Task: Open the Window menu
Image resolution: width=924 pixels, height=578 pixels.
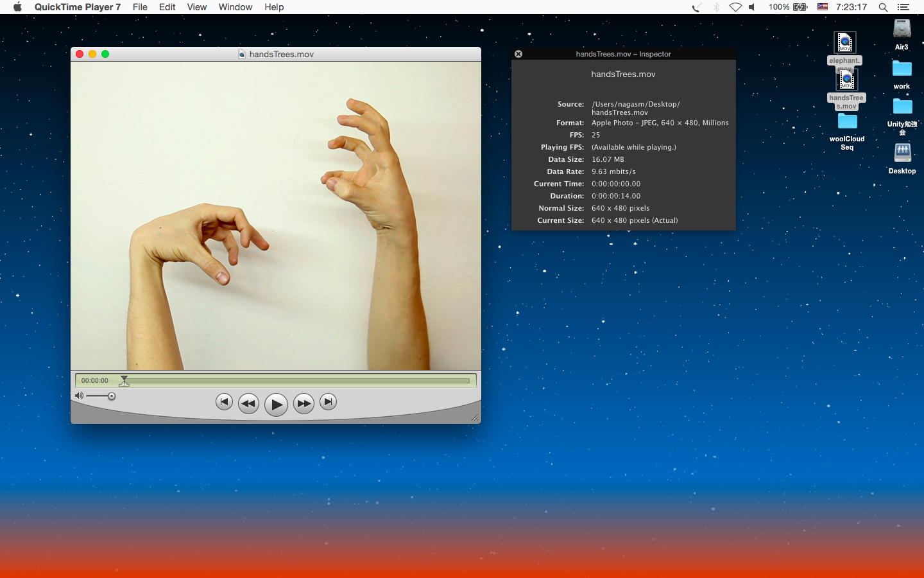Action: 235,7
